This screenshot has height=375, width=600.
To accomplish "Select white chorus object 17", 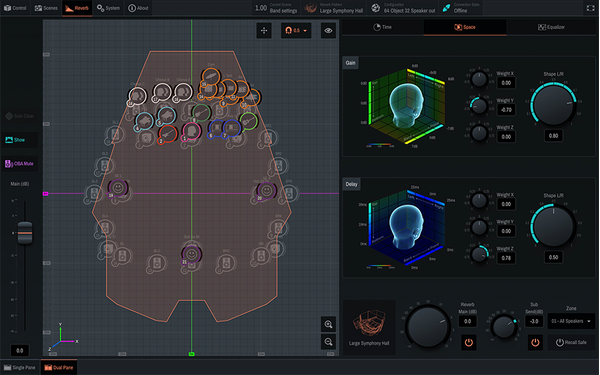I will (162, 93).
